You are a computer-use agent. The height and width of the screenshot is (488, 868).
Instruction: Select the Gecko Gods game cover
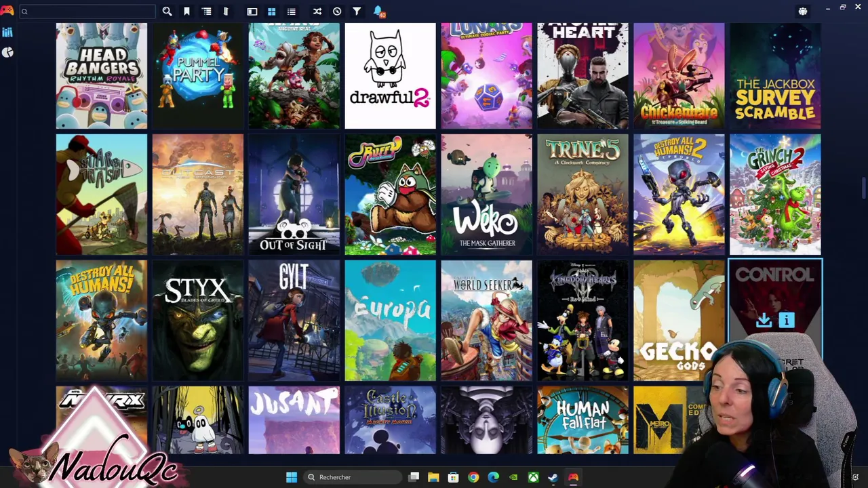[679, 321]
